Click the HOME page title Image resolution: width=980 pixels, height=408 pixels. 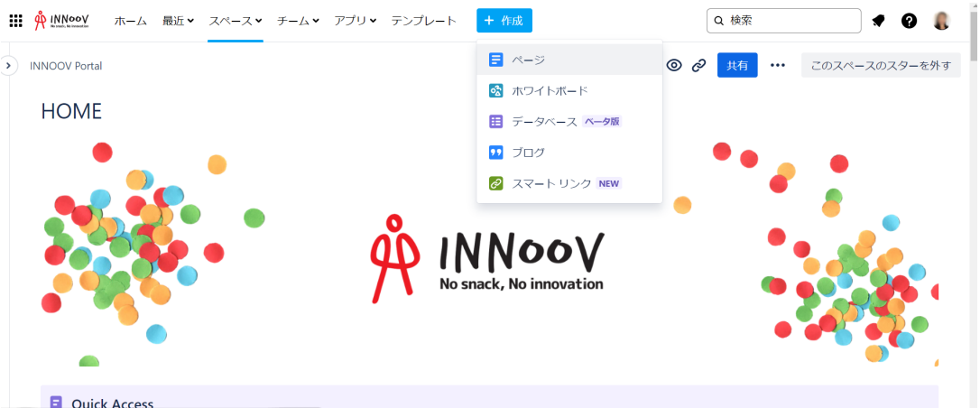pos(71,111)
